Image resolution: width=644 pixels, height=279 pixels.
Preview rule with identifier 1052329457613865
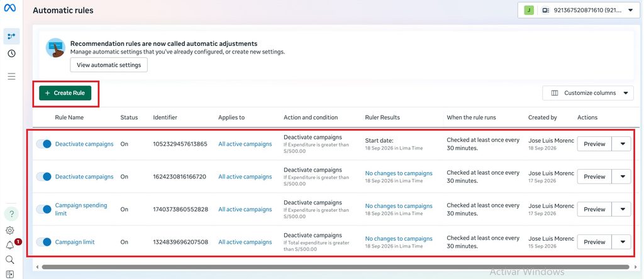coord(594,144)
